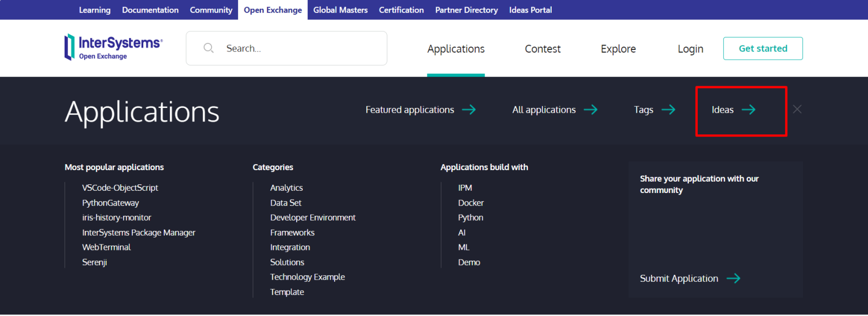Image resolution: width=868 pixels, height=316 pixels.
Task: Click the Get started button
Action: (763, 48)
